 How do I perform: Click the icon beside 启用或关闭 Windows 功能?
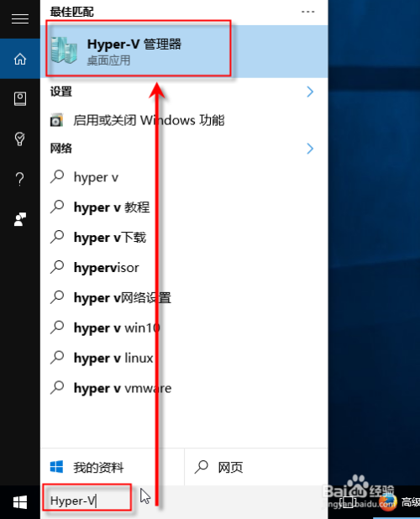tap(56, 120)
